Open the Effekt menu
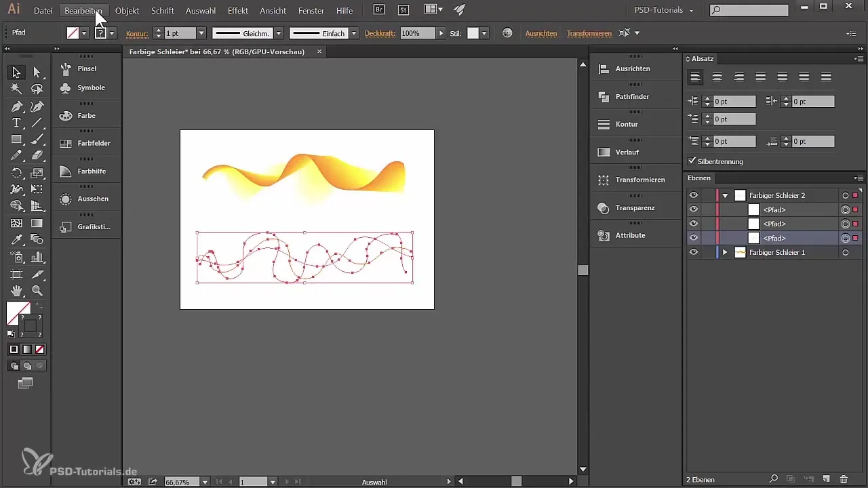 [238, 11]
